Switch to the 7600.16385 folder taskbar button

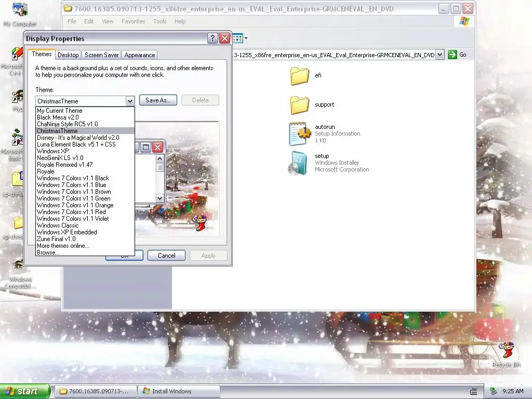[x=96, y=391]
